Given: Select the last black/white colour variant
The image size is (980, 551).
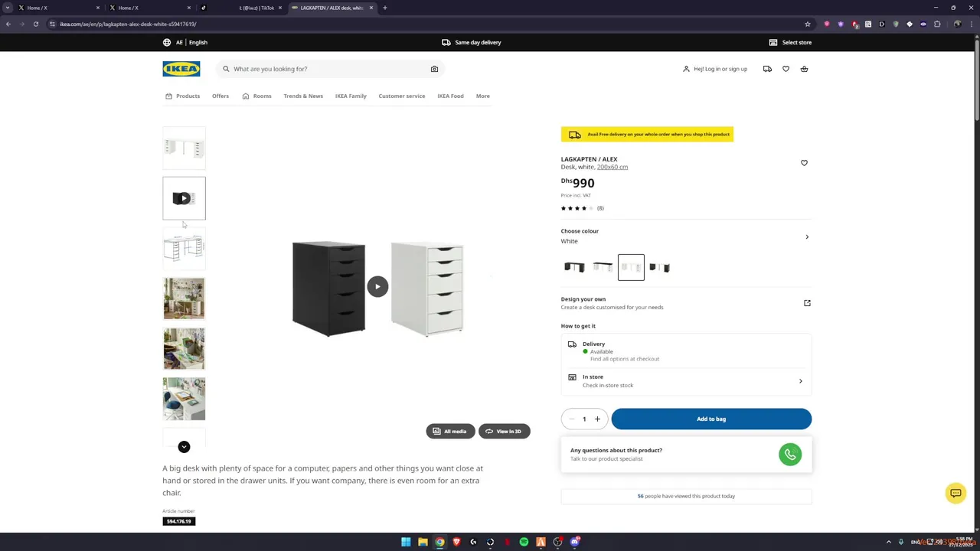Looking at the screenshot, I should (659, 267).
